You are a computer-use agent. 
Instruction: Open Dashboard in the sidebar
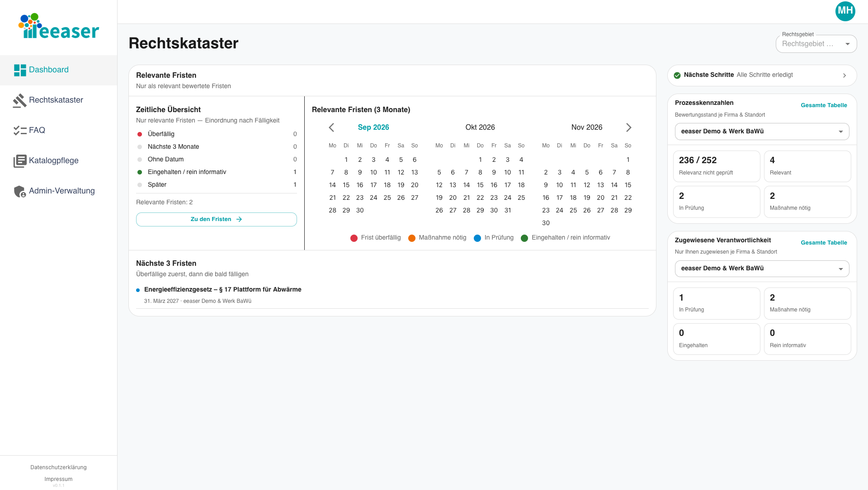pyautogui.click(x=58, y=70)
